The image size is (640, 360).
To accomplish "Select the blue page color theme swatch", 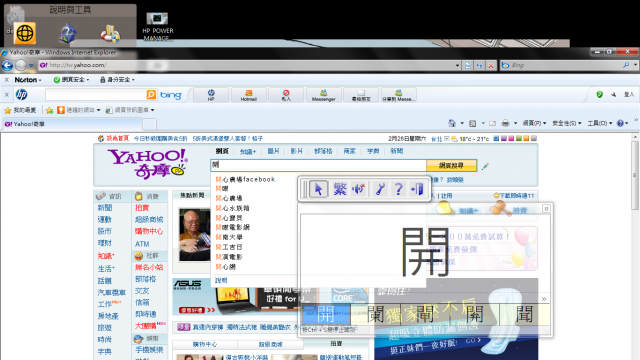I will click(496, 139).
